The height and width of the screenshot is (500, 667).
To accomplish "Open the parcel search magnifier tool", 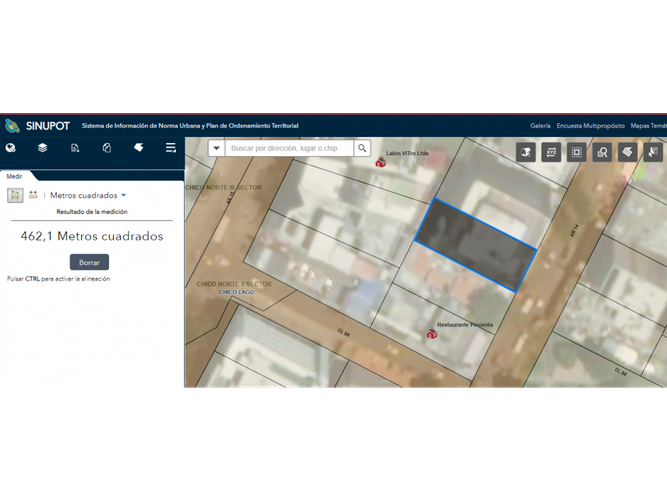I will 602,152.
